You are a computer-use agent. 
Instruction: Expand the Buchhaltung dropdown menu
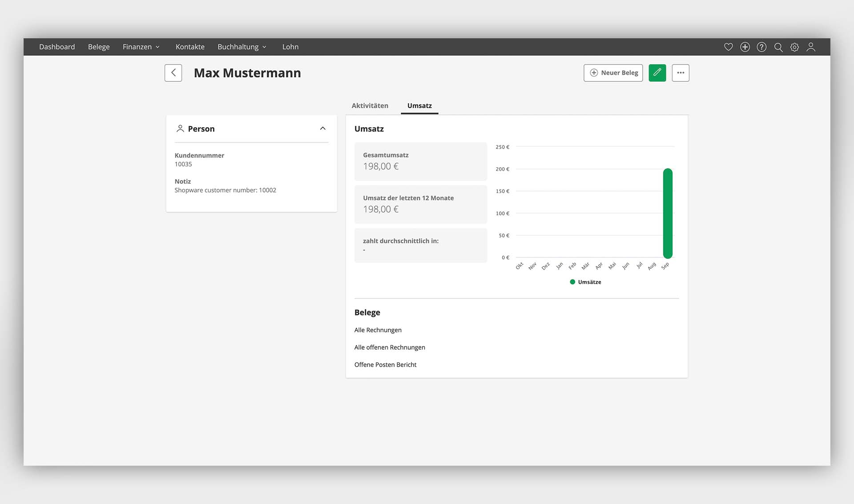tap(242, 47)
